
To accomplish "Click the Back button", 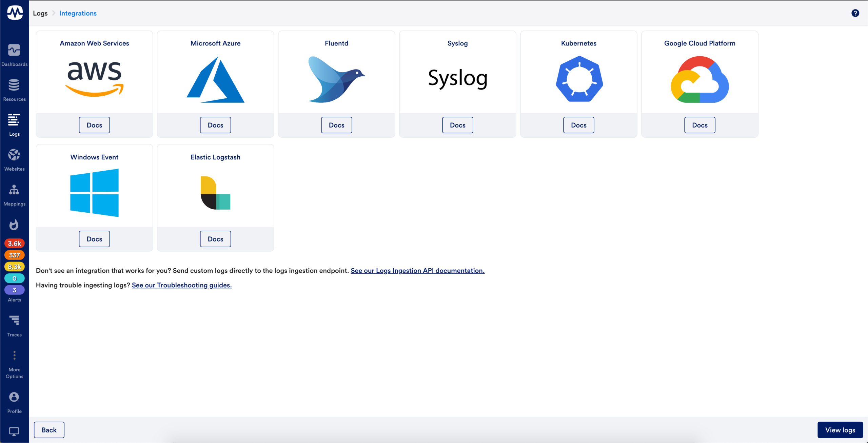I will point(49,430).
